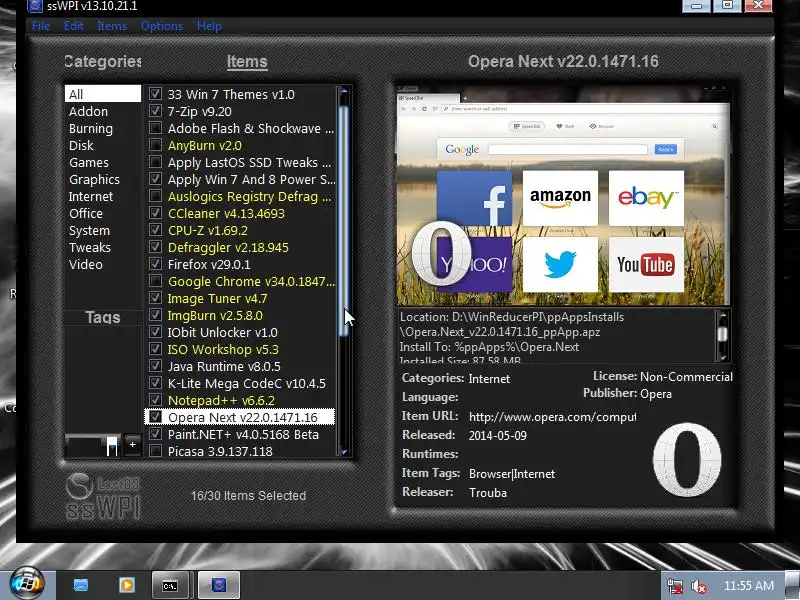Uncheck CCleaner v4.13.4693 checkbox
The image size is (800, 600).
(x=155, y=213)
